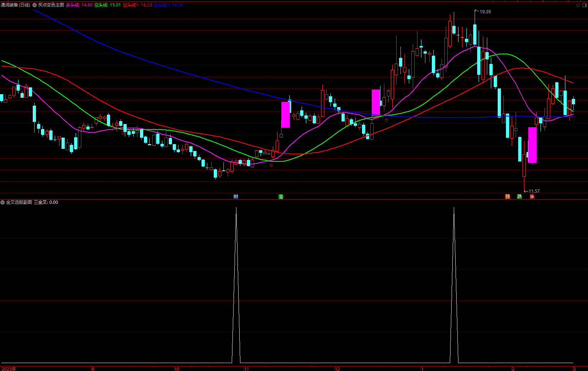Click the 预 event marker
588x371 pixels.
pos(507,196)
